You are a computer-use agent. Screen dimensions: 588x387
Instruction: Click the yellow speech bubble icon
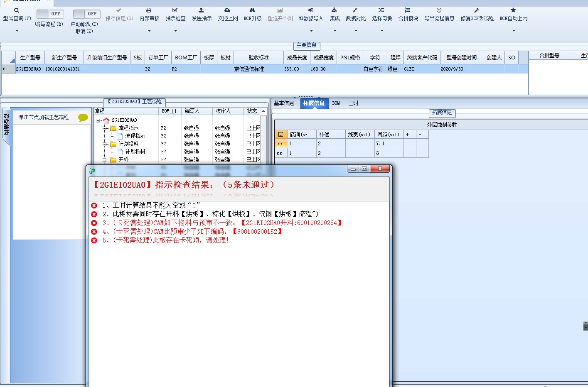83,118
